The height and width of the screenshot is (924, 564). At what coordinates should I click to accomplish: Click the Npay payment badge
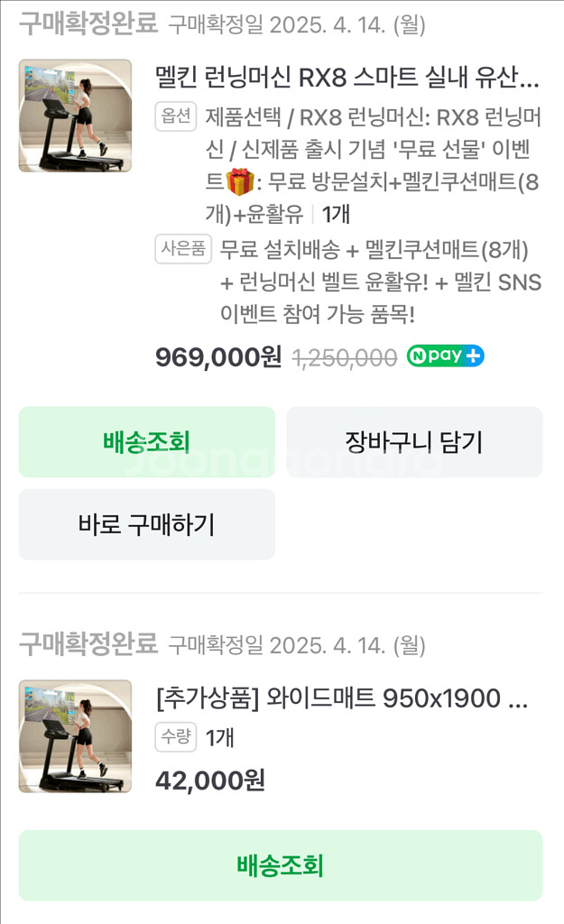tap(445, 356)
